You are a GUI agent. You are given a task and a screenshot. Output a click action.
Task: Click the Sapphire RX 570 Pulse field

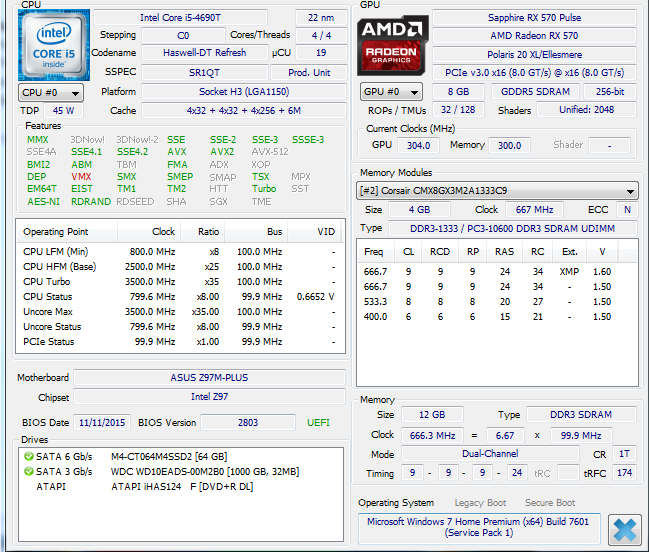tap(534, 18)
